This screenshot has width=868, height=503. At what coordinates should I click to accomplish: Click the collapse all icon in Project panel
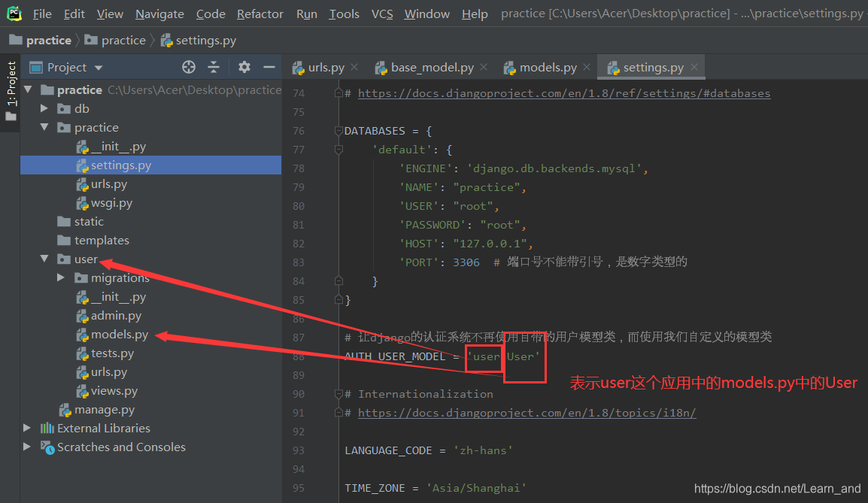pos(214,67)
